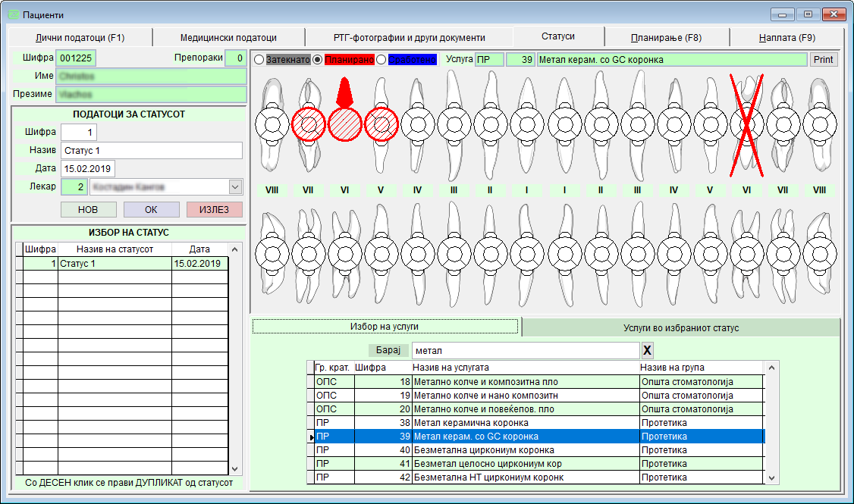Switch to Услуги во избраниот статус tab

pyautogui.click(x=681, y=327)
